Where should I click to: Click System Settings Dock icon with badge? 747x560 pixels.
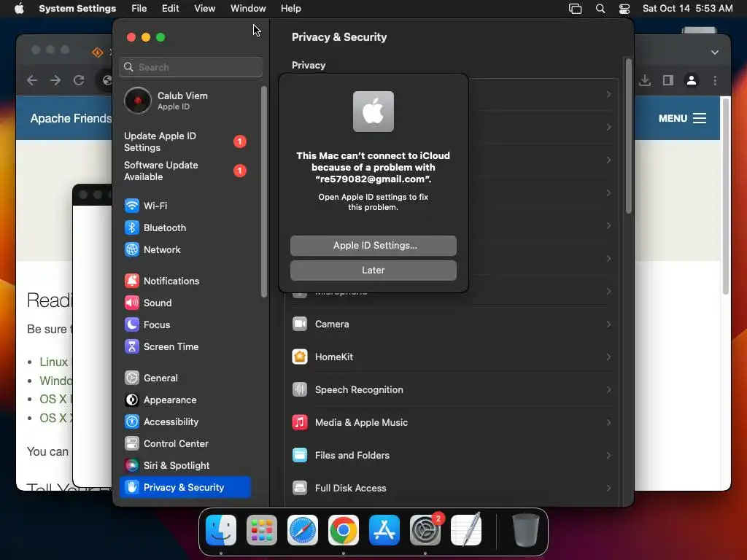click(425, 530)
